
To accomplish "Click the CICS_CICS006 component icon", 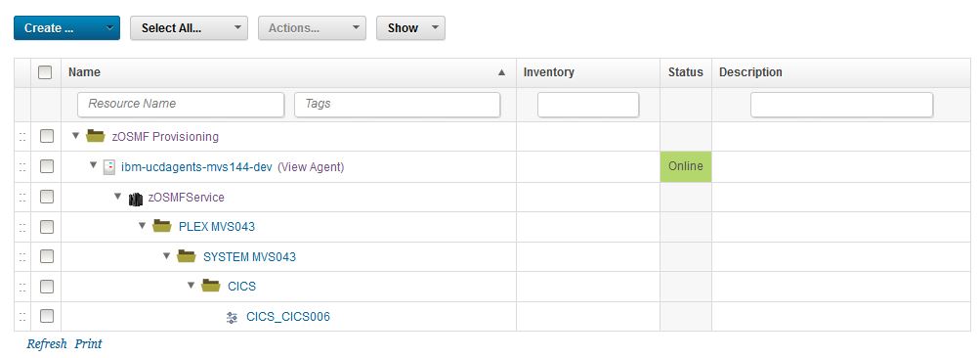I will [232, 317].
